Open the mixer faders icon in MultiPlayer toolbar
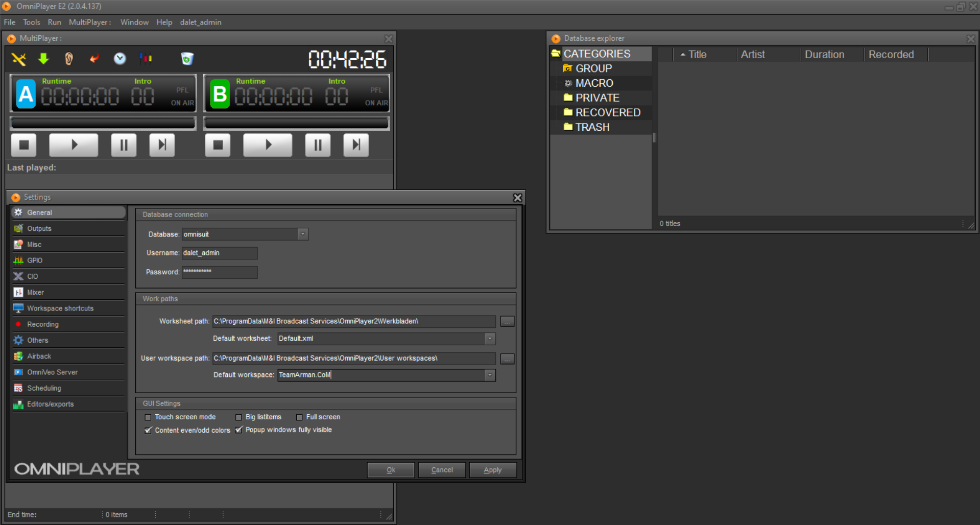The height and width of the screenshot is (525, 980). (x=146, y=59)
